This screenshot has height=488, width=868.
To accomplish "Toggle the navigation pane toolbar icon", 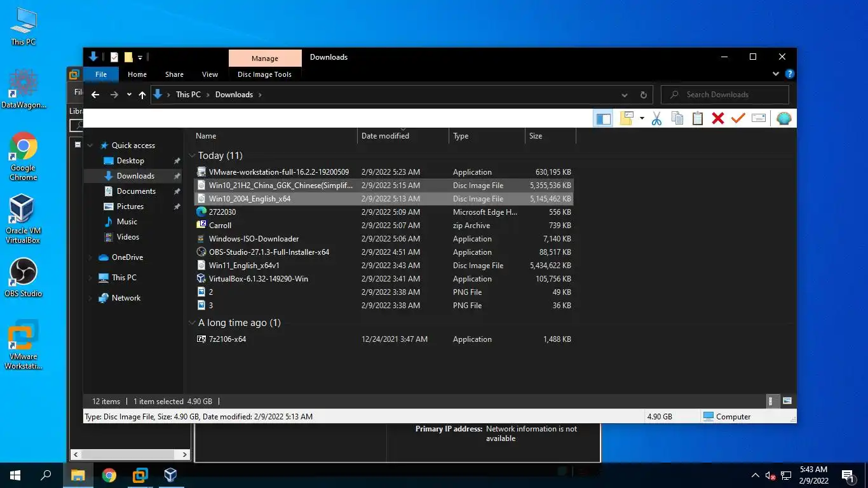I will pyautogui.click(x=603, y=118).
